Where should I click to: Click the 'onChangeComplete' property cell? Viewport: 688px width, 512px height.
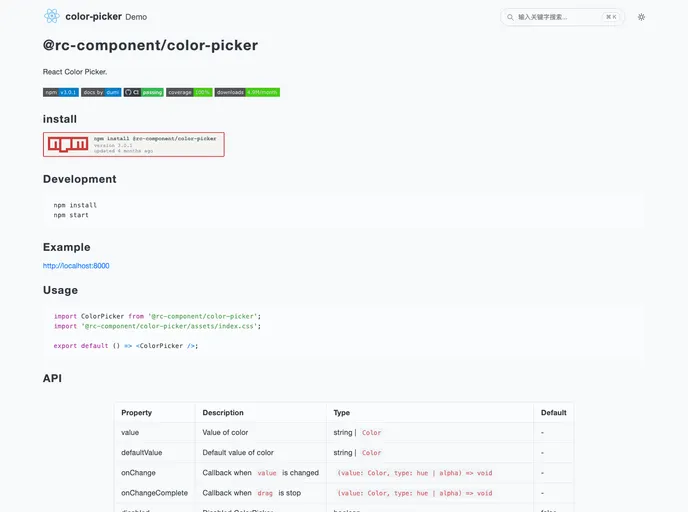(x=154, y=493)
